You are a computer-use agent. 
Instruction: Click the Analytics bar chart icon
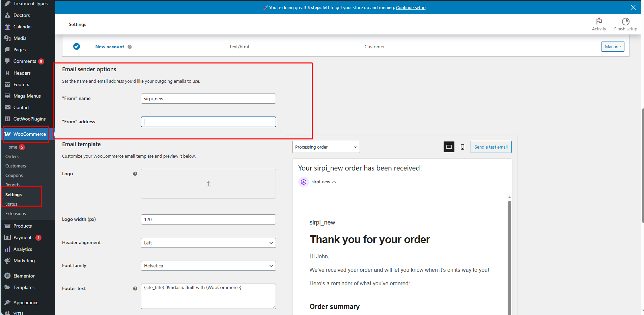pyautogui.click(x=7, y=249)
